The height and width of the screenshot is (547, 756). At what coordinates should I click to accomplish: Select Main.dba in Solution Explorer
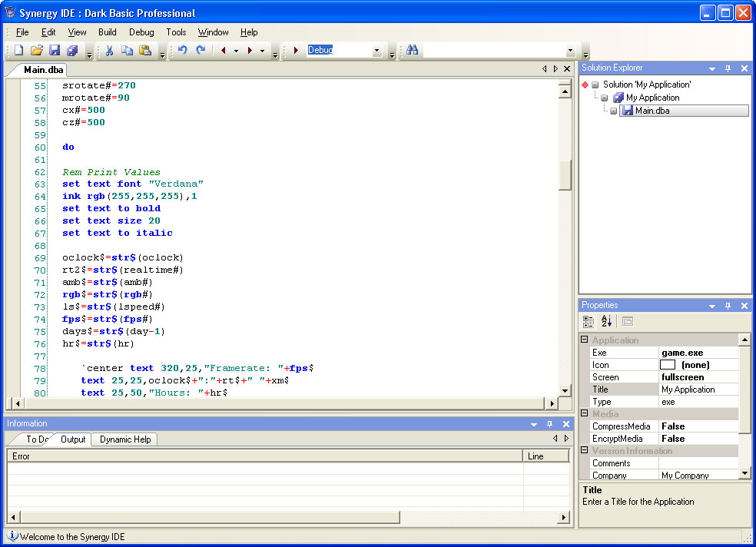[x=652, y=111]
